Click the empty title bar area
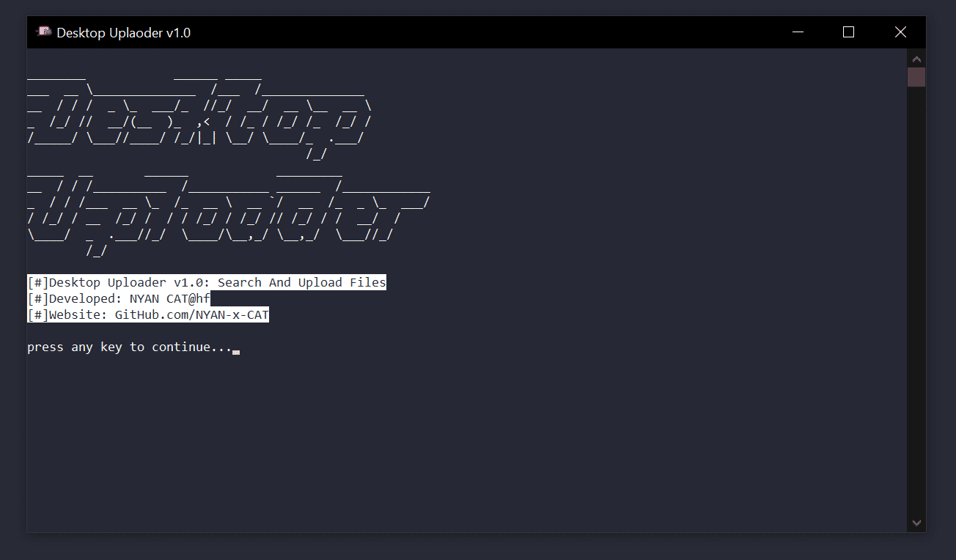The image size is (956, 560). (x=477, y=32)
